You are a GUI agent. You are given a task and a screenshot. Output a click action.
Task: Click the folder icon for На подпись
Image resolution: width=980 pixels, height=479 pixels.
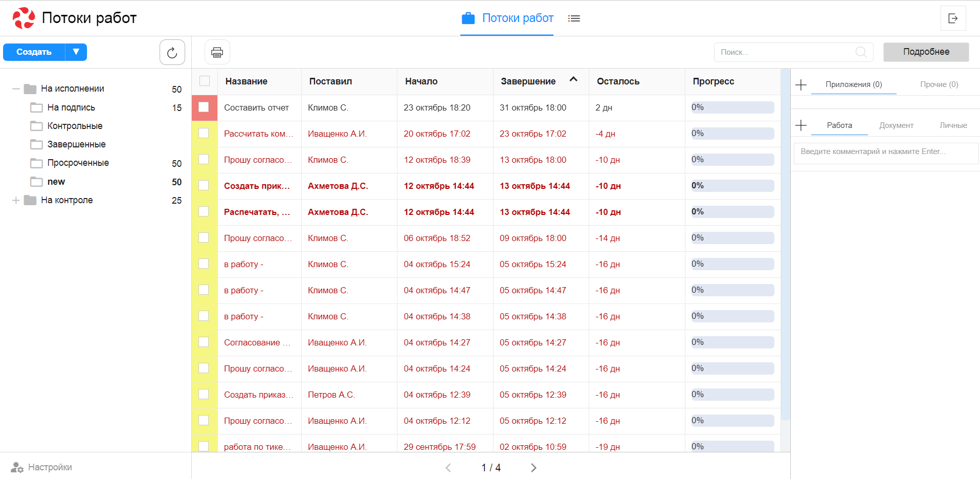36,107
